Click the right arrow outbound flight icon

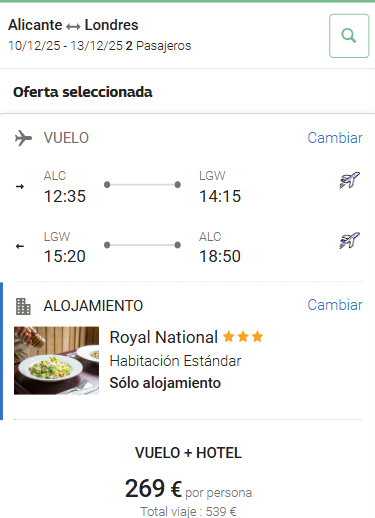(20, 186)
